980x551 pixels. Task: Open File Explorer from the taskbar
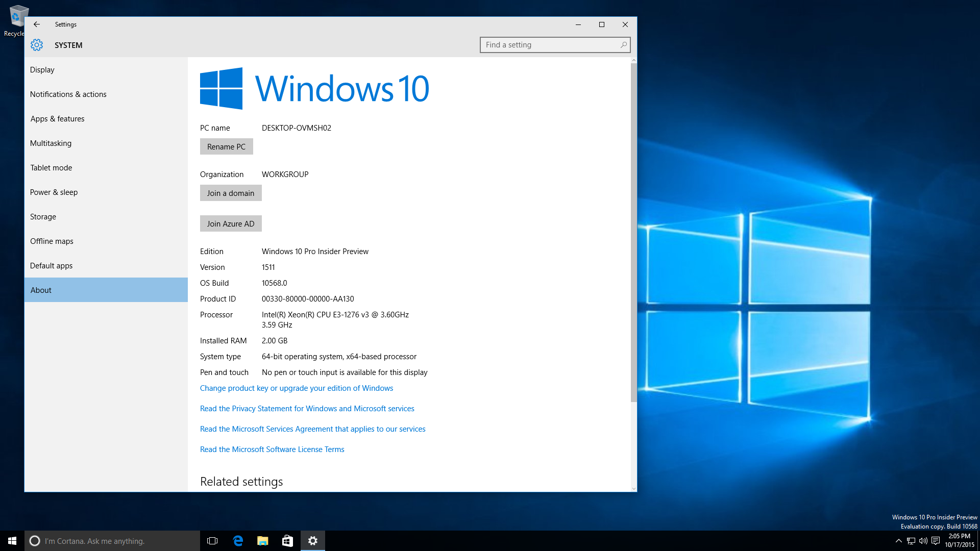point(262,540)
